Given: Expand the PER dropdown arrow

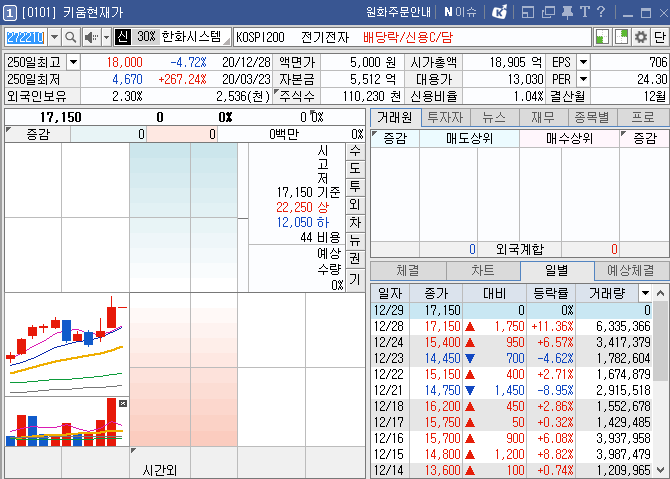Looking at the screenshot, I should (583, 79).
